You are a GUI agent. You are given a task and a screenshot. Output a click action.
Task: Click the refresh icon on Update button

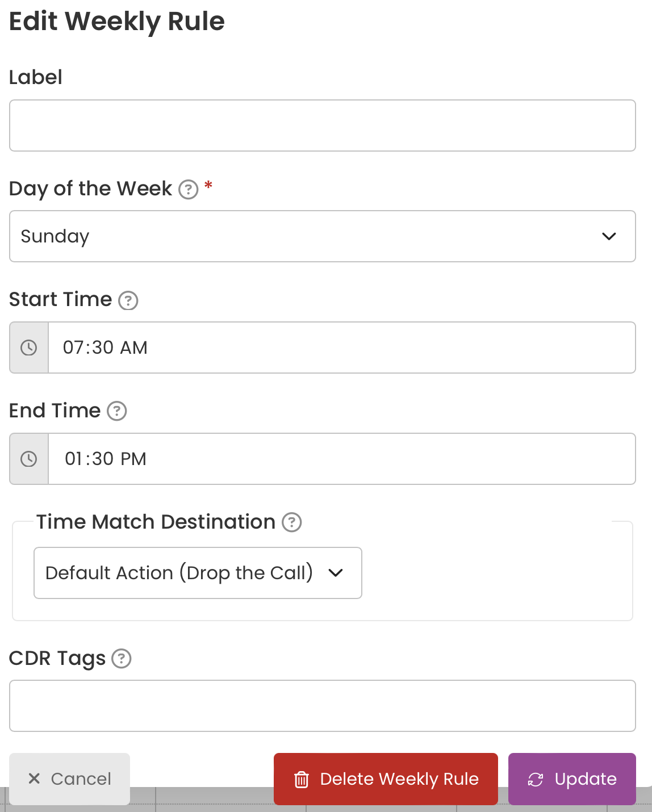point(536,780)
